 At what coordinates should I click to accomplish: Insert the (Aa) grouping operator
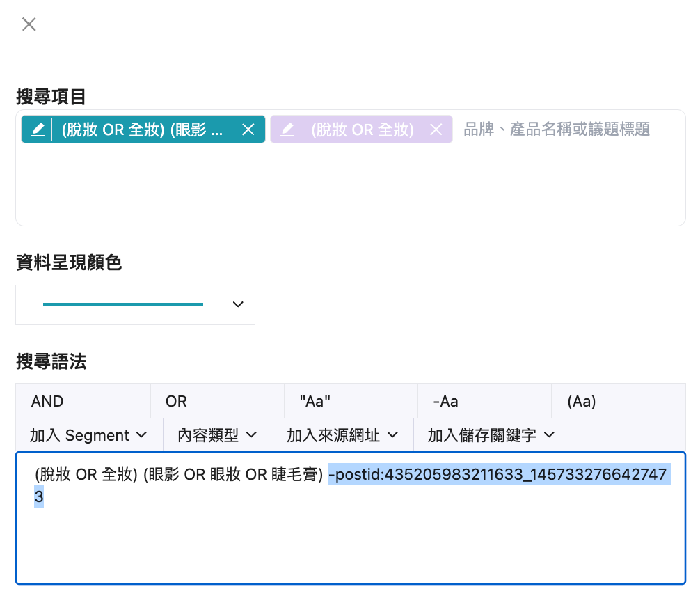pos(619,401)
